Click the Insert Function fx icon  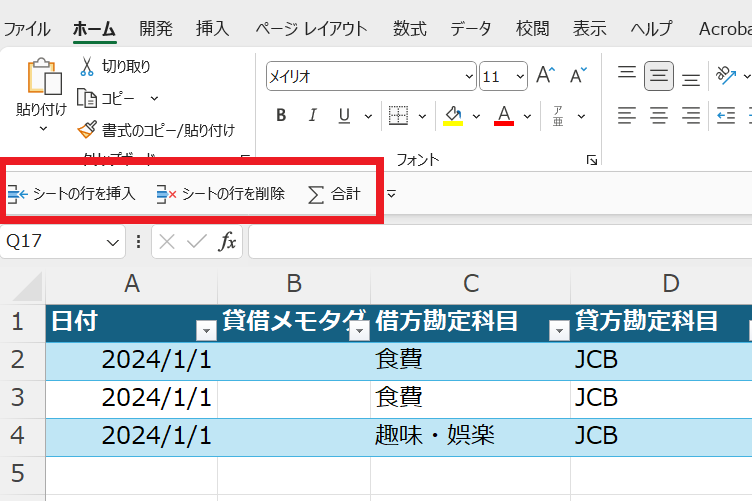(x=228, y=241)
